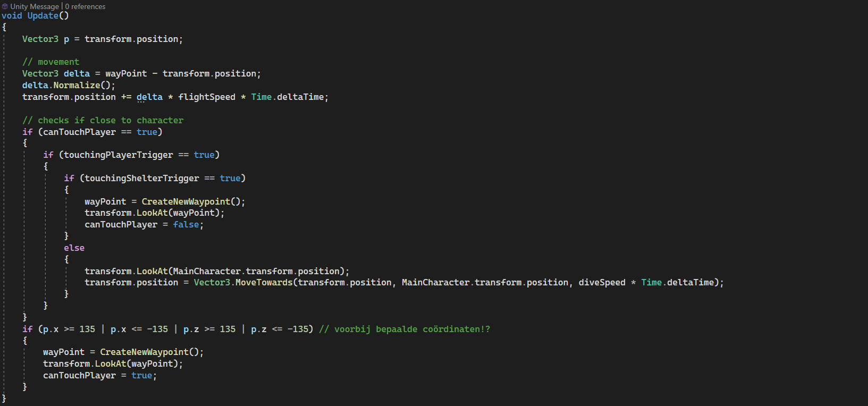Click the void keyword before Update
The width and height of the screenshot is (868, 406).
tap(12, 16)
